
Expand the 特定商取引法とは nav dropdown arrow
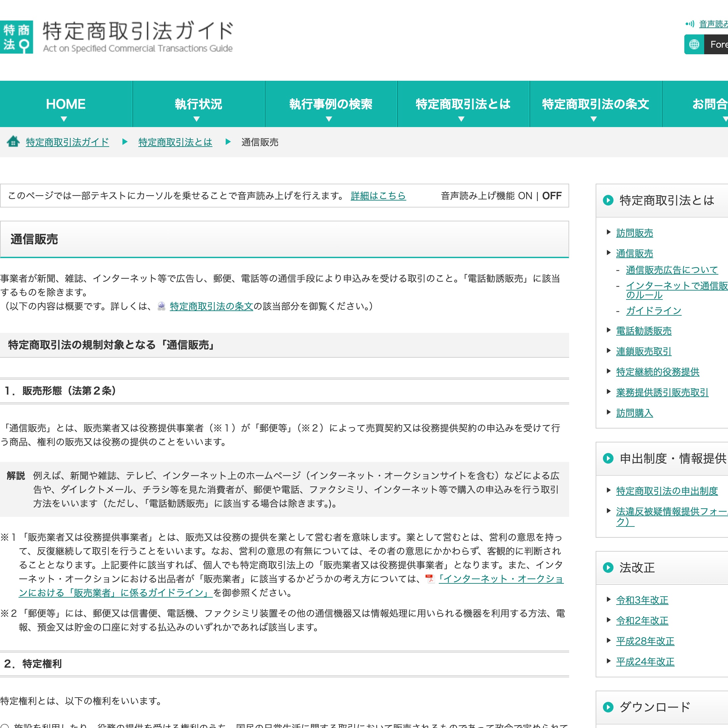coord(461,119)
